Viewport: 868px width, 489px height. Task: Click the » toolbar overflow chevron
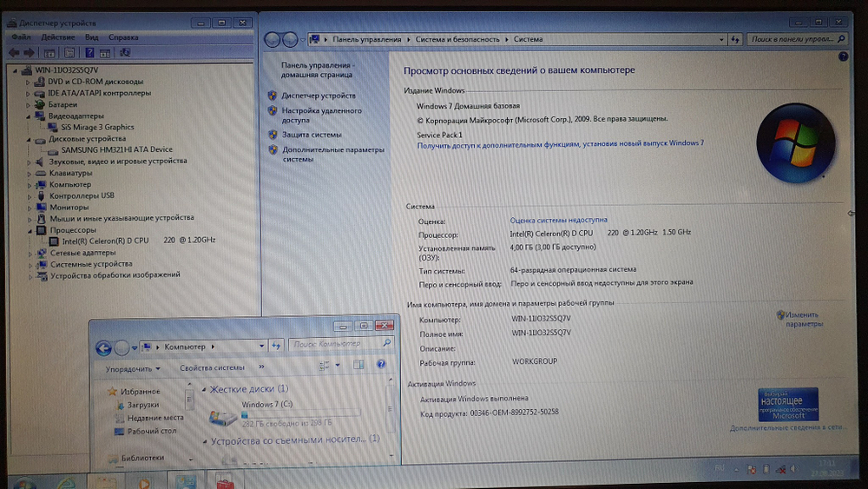(x=261, y=366)
